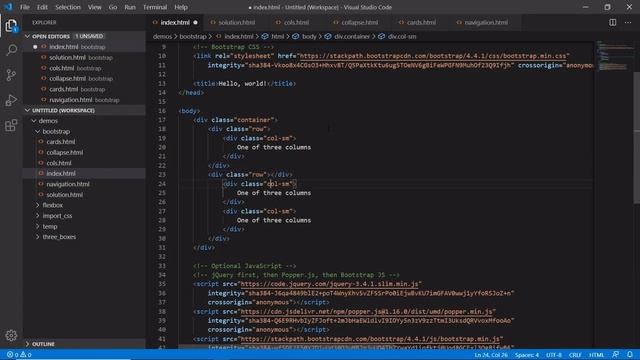This screenshot has width=640, height=360.
Task: Change the UTF-8 encoding setting
Action: [x=553, y=355]
